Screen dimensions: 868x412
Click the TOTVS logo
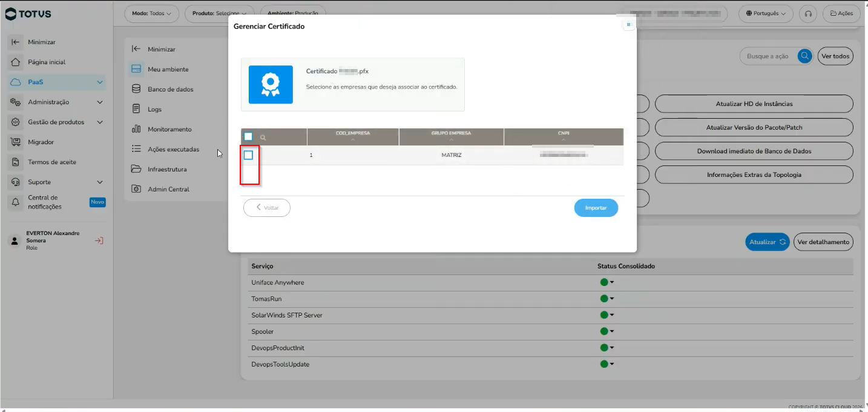[x=28, y=14]
